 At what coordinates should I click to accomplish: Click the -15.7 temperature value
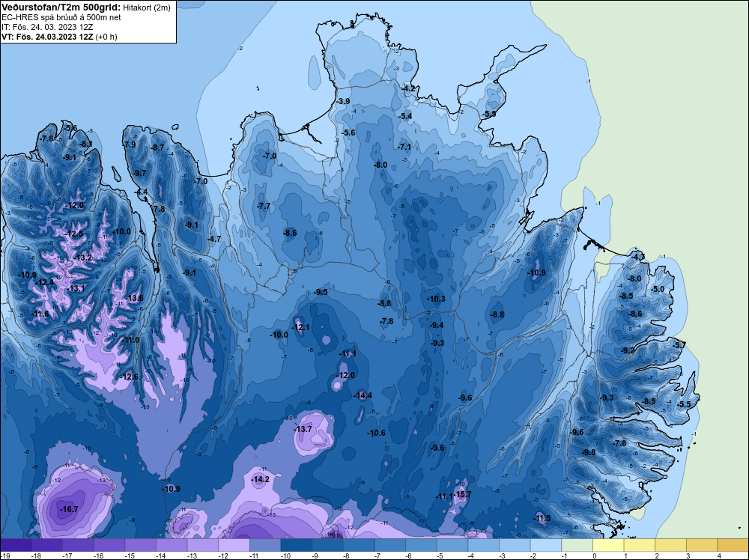coord(462,494)
